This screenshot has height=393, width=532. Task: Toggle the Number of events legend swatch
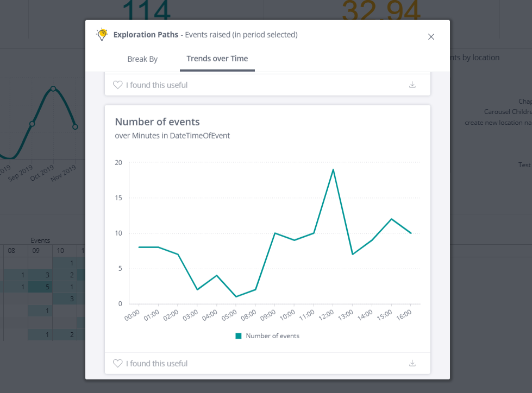click(239, 336)
